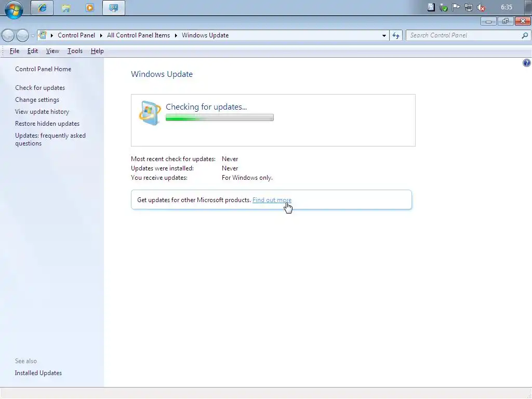Open Change settings link
This screenshot has height=399, width=532.
pos(37,99)
